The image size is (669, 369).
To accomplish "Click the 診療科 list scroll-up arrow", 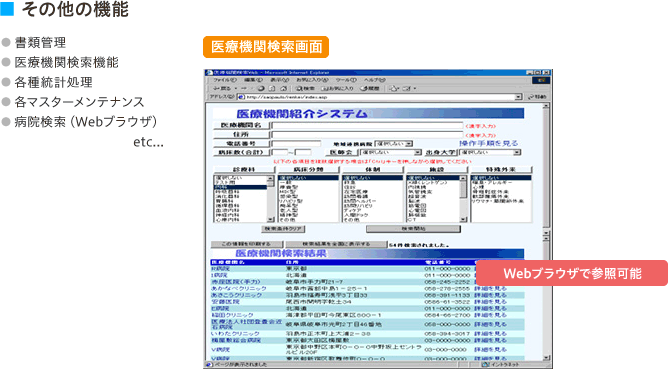I will [271, 178].
